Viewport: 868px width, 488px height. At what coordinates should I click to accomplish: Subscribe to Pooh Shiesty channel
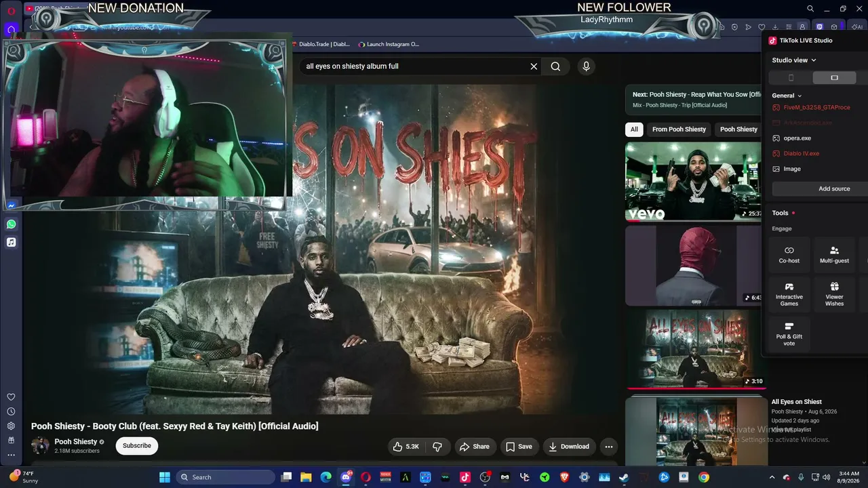point(137,446)
